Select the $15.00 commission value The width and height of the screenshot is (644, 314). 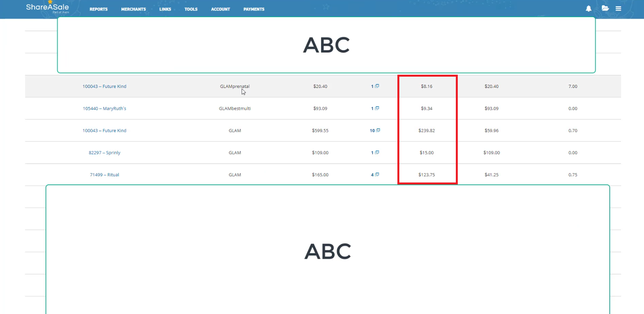click(x=427, y=153)
